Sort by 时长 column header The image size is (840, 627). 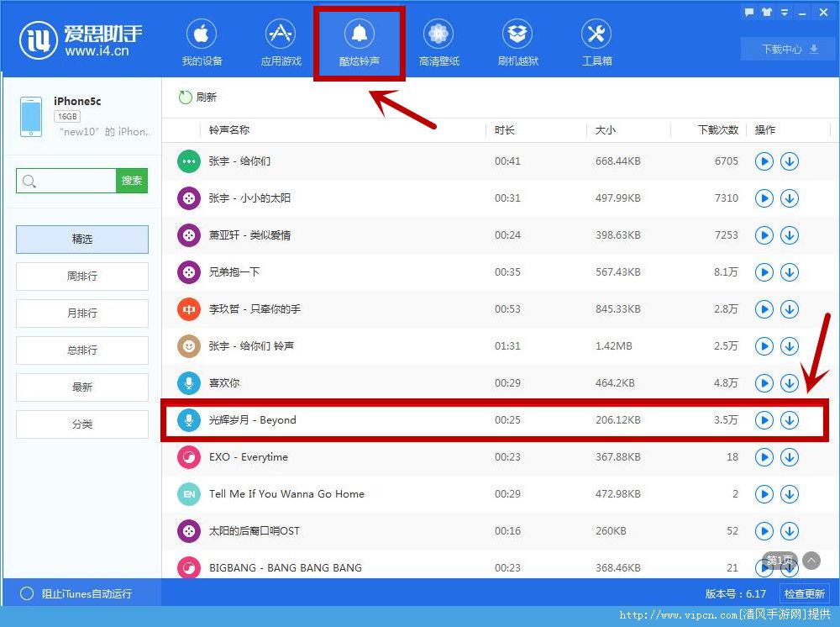pyautogui.click(x=504, y=129)
